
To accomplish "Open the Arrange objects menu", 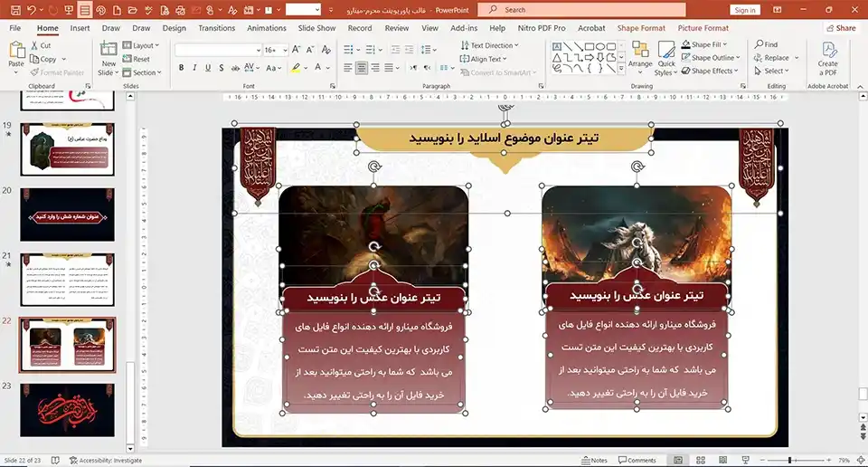I will click(640, 57).
